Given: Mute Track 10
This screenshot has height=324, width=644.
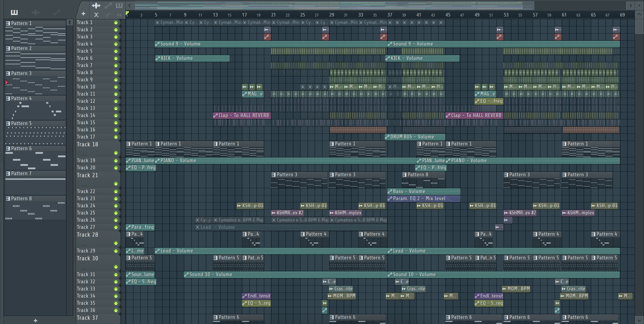Looking at the screenshot, I should (x=116, y=87).
